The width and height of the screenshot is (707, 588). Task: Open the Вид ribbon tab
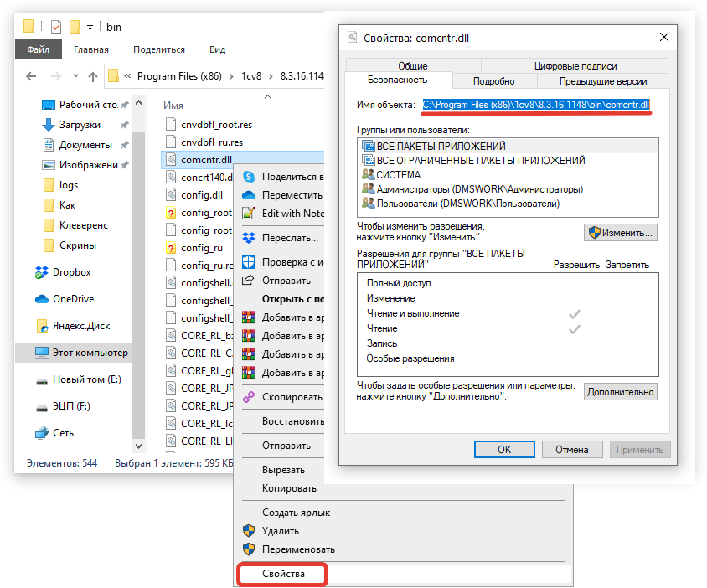[217, 49]
